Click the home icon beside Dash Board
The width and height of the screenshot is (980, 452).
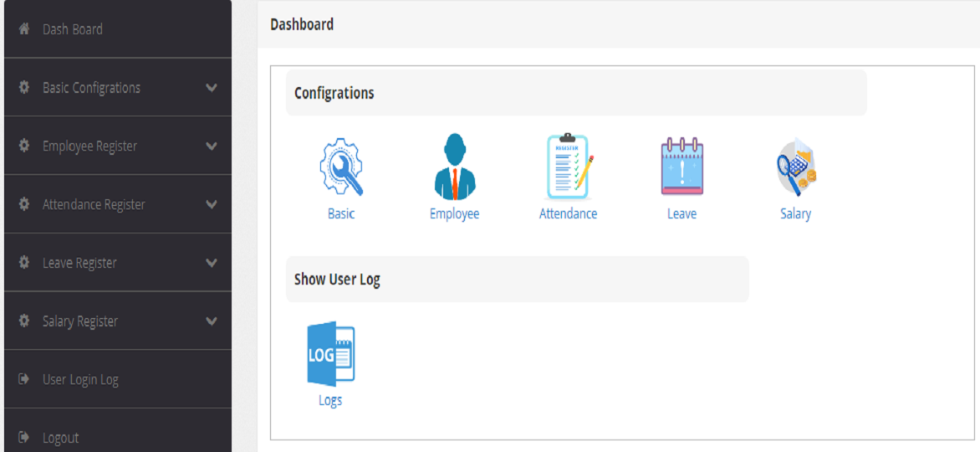(x=24, y=29)
